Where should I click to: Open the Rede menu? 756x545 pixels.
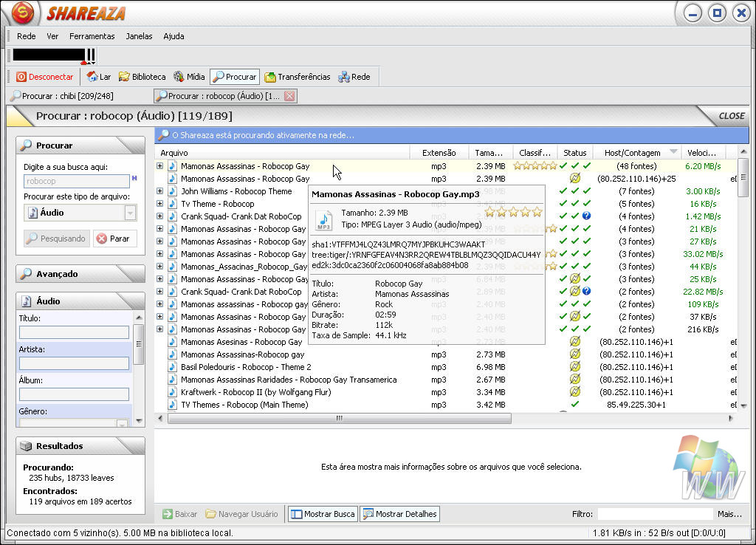point(26,36)
